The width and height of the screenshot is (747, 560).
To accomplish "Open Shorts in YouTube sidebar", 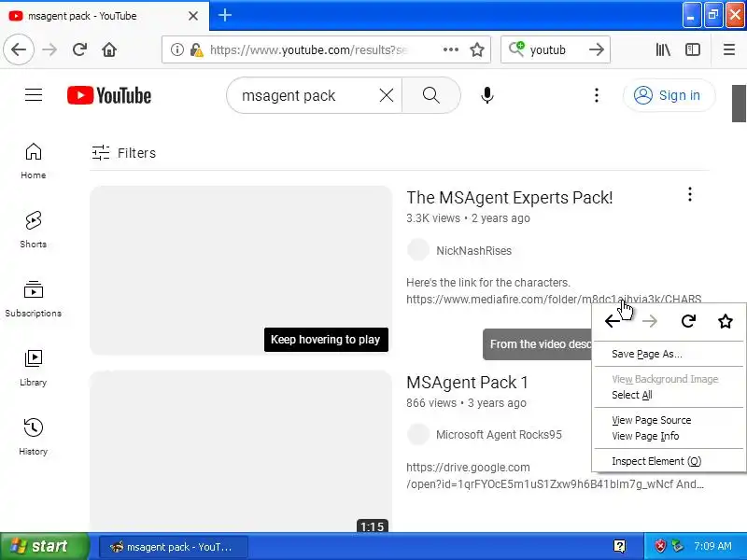I will pos(34,230).
